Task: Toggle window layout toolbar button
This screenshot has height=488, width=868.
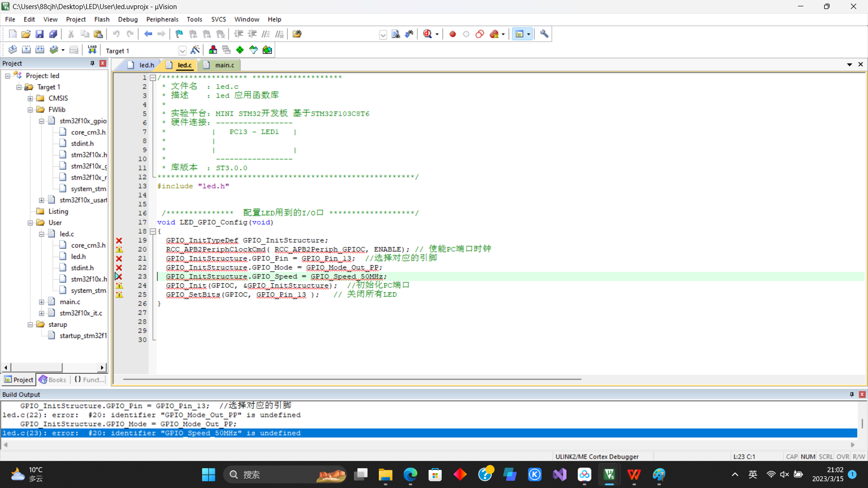Action: 519,34
